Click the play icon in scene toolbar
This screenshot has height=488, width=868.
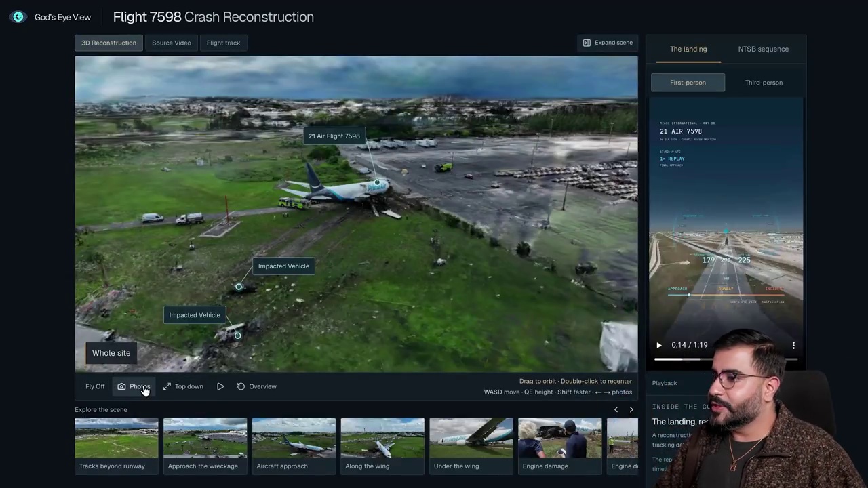tap(220, 386)
